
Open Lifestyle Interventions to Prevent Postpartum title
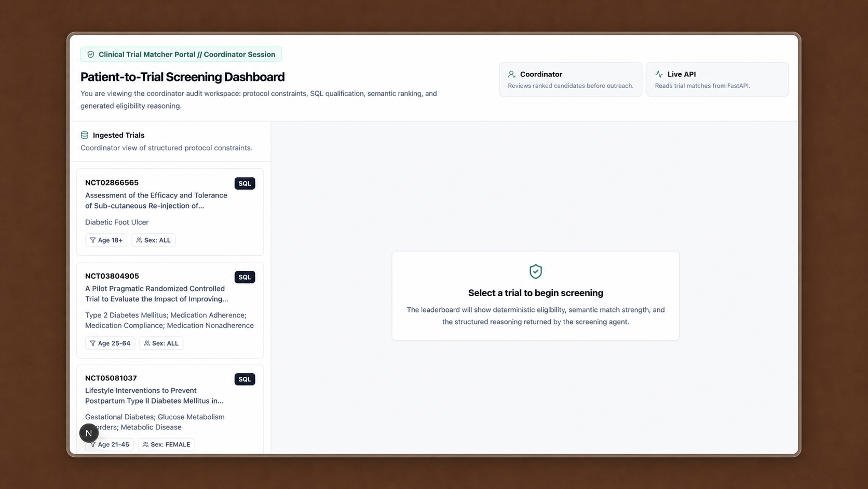click(x=154, y=396)
